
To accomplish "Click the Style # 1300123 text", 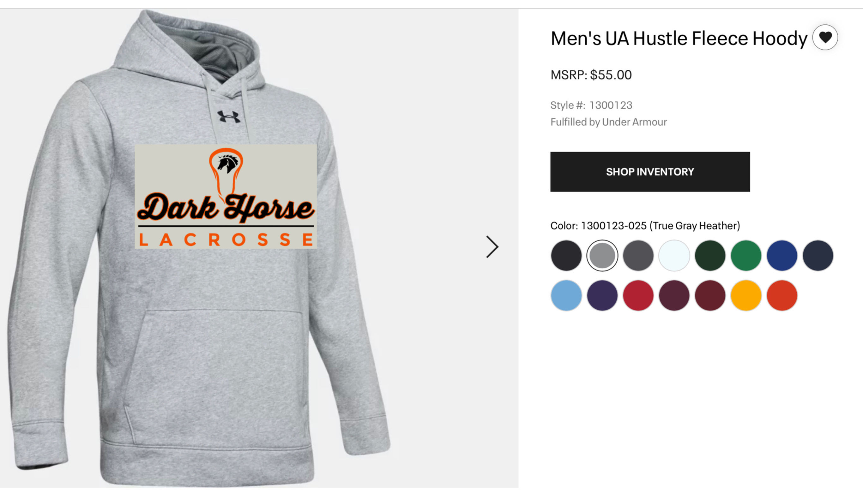I will 591,105.
